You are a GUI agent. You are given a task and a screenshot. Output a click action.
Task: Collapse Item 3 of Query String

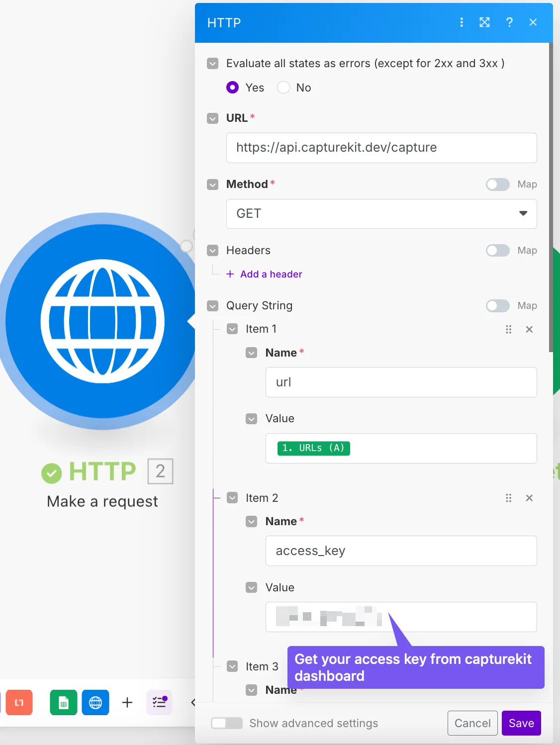coord(232,666)
